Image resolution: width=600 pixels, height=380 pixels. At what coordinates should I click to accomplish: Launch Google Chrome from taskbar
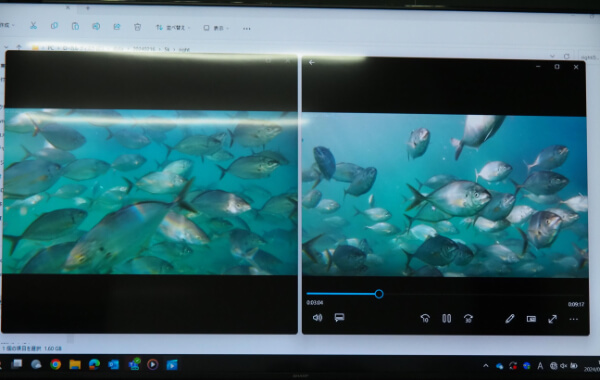(x=55, y=364)
